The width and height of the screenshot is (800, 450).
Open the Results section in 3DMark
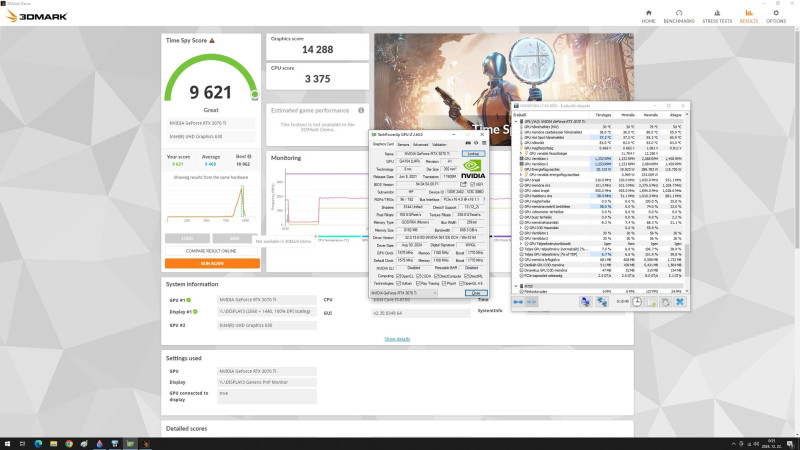[x=748, y=16]
